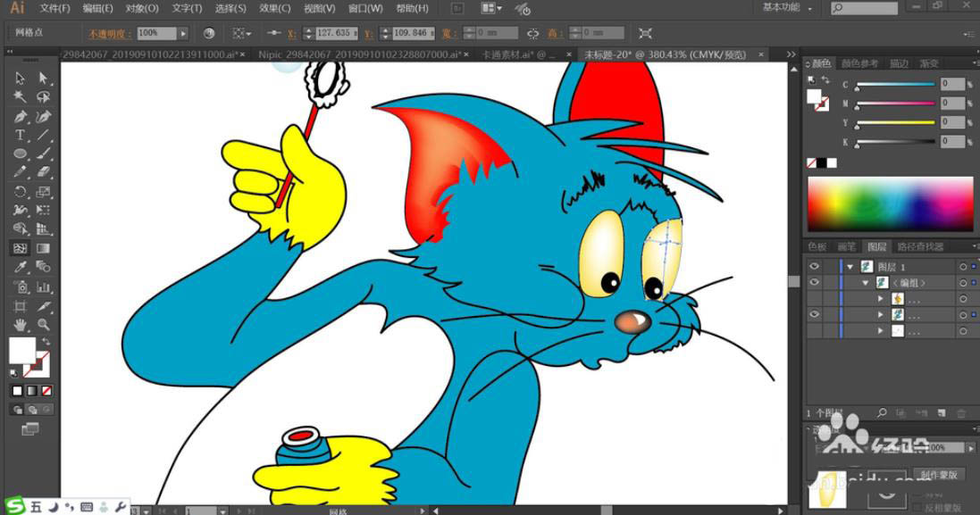Select the Mesh tool in toolbox
The image size is (980, 515).
20,248
